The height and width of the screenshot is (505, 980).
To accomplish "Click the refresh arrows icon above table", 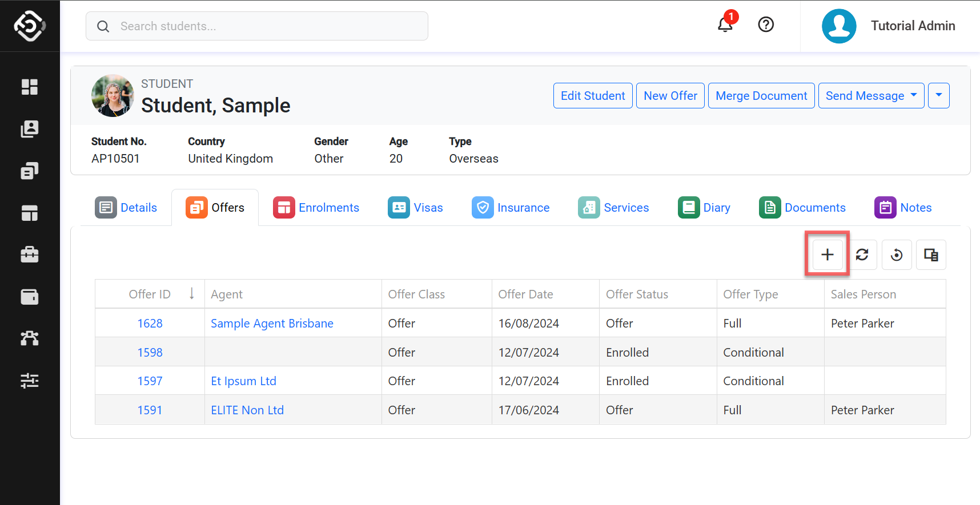I will [862, 254].
